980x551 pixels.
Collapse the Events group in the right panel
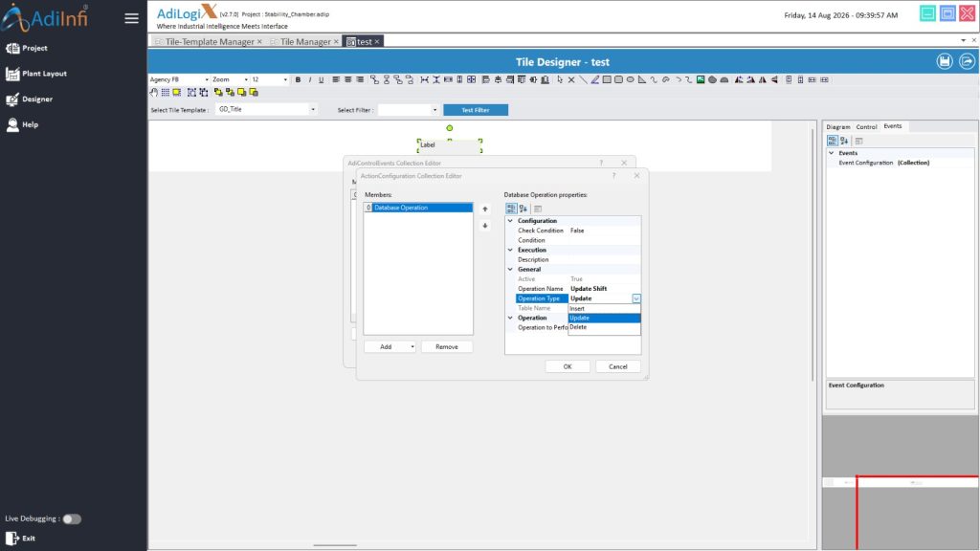coord(832,153)
